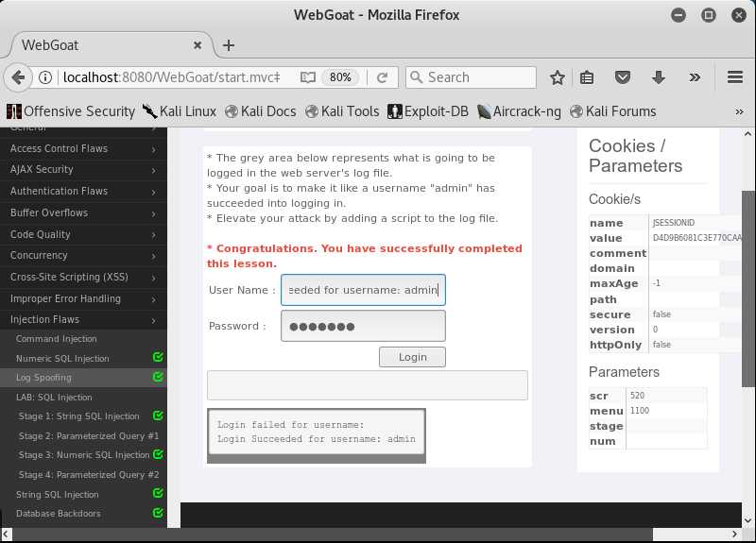The width and height of the screenshot is (756, 543).
Task: Click Stage 1 completed checkmark
Action: [x=158, y=416]
